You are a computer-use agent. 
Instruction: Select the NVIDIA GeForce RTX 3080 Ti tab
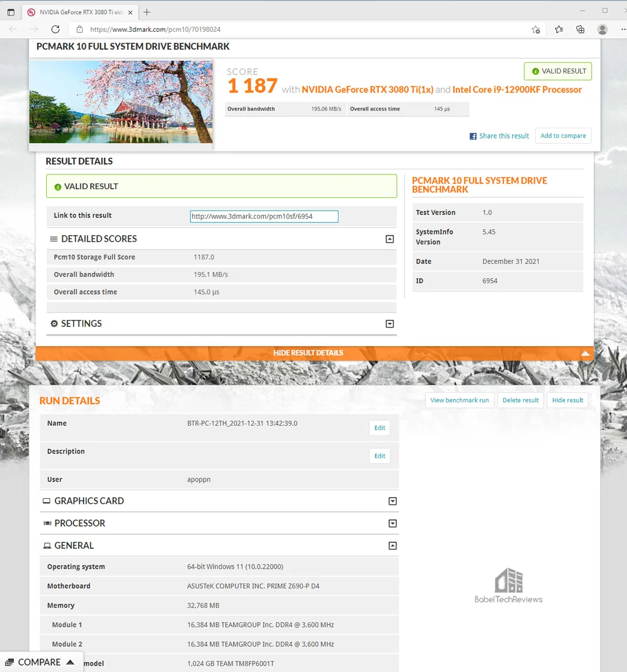click(80, 13)
